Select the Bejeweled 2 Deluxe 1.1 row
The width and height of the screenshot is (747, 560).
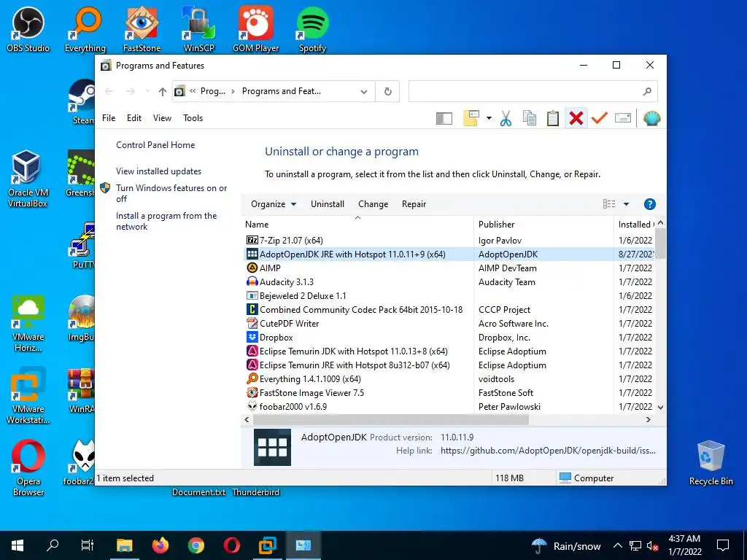tap(448, 296)
